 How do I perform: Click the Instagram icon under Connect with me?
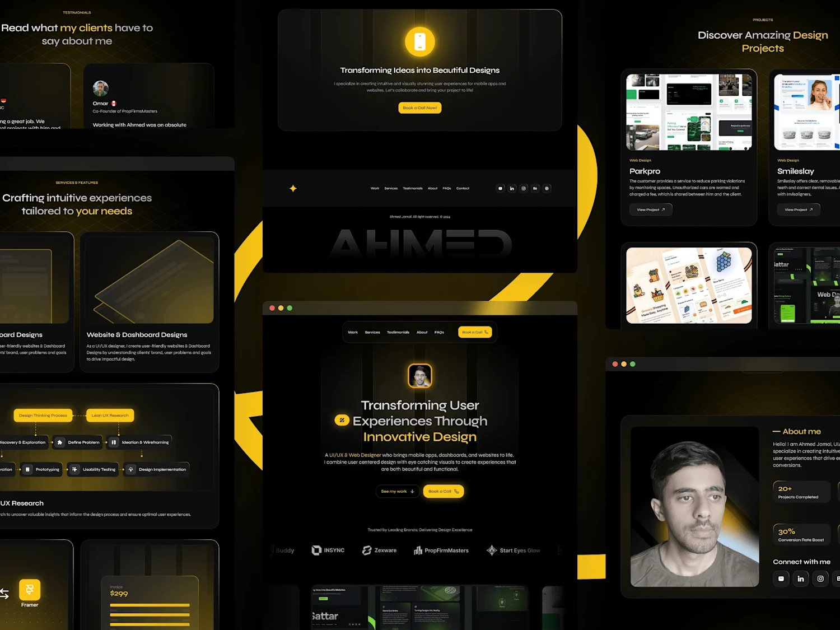820,578
